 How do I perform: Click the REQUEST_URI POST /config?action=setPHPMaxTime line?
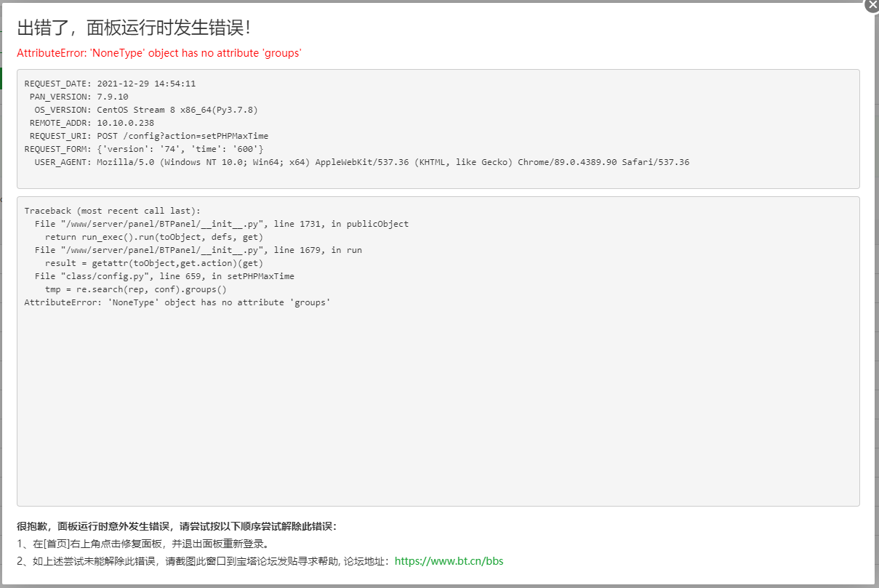click(149, 136)
